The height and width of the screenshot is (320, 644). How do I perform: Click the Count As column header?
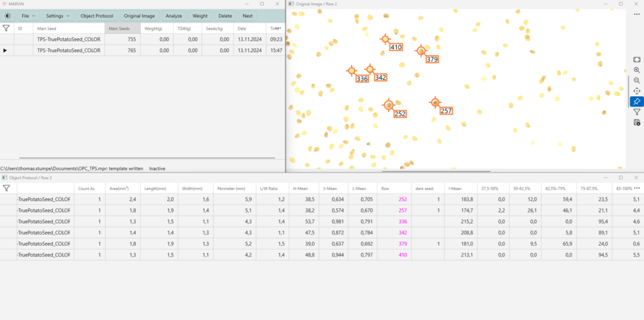click(89, 189)
